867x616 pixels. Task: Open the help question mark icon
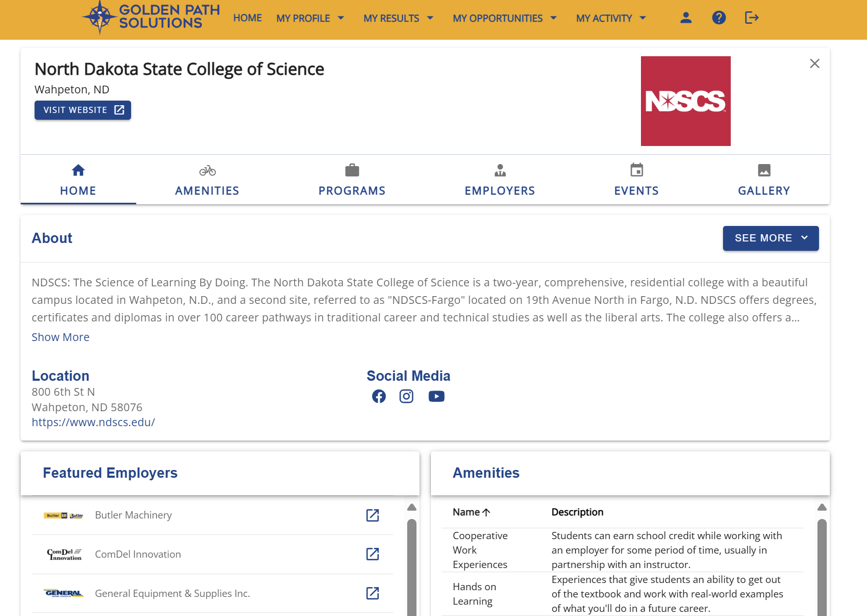click(x=719, y=18)
